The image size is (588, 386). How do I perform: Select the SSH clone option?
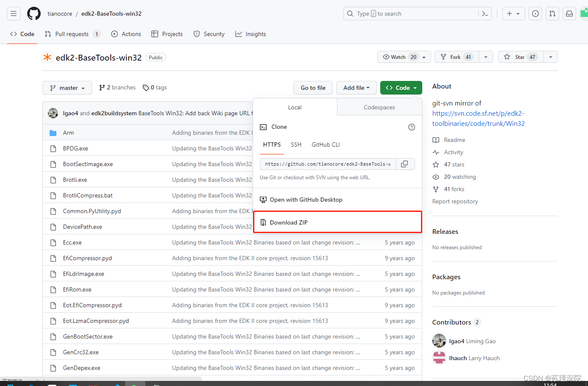[296, 144]
